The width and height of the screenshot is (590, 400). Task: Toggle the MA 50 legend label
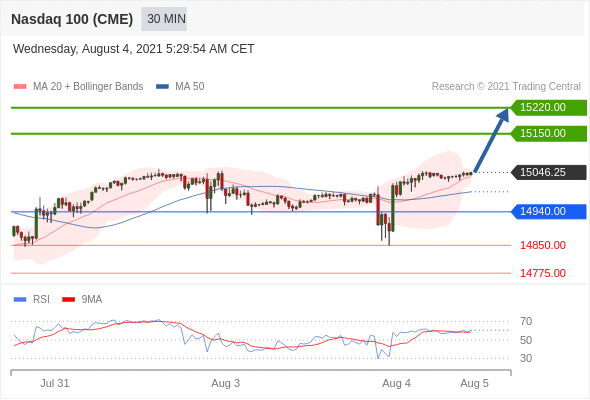point(190,87)
